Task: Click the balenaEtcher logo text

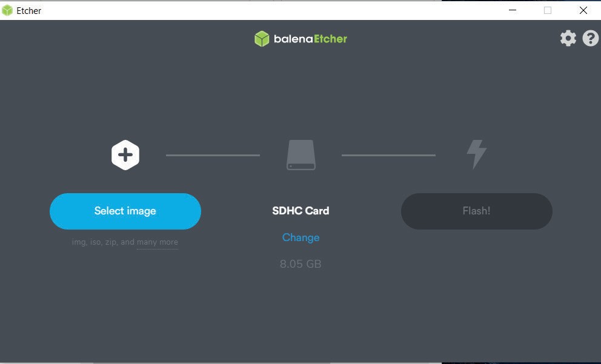Action: click(310, 39)
